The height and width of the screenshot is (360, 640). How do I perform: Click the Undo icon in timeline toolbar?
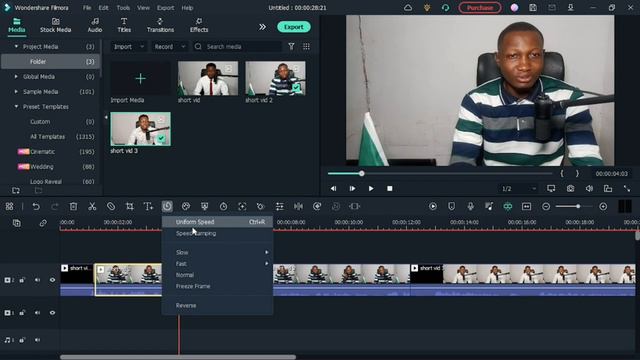point(36,207)
